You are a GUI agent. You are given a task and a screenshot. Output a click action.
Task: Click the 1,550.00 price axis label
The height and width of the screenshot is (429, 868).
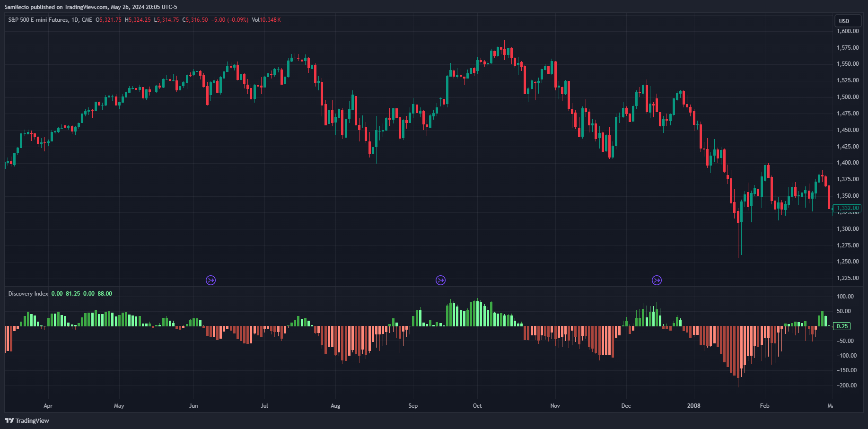tap(848, 64)
